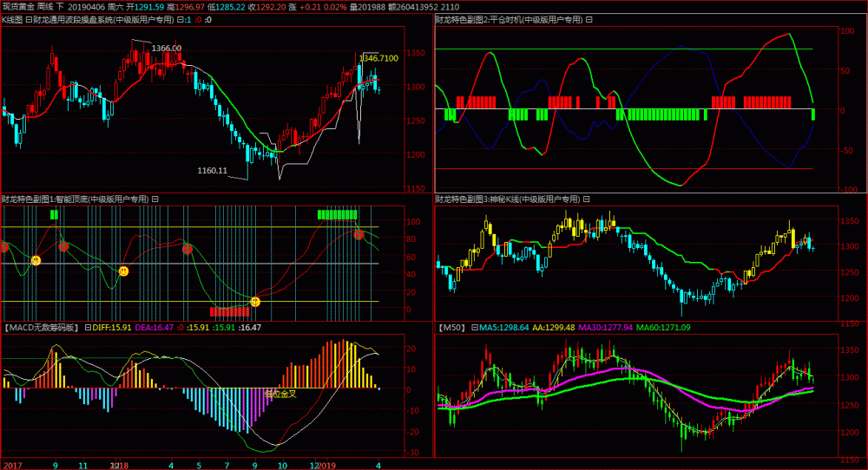Collapse the 智能顶底 sub-chart box icon
The height and width of the screenshot is (470, 868).
click(x=155, y=199)
